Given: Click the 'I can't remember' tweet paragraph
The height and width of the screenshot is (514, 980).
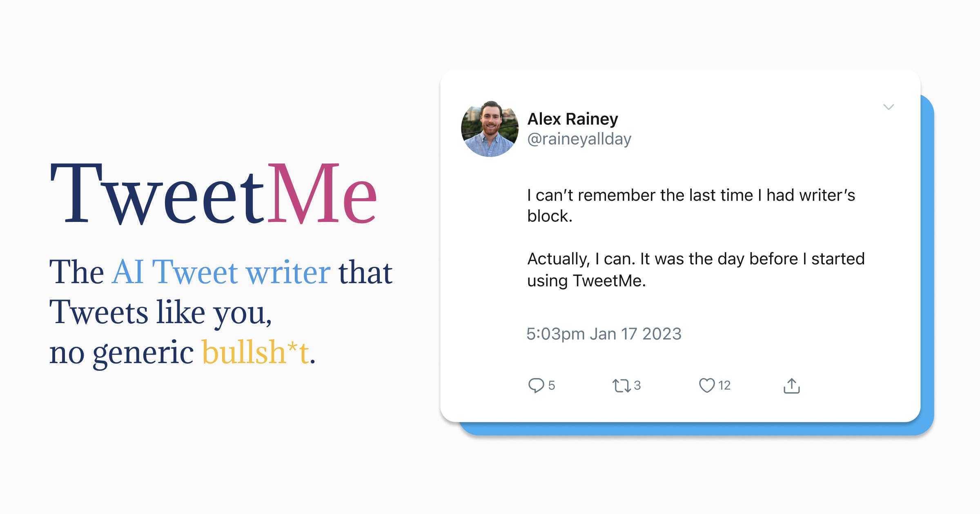Looking at the screenshot, I should (690, 206).
